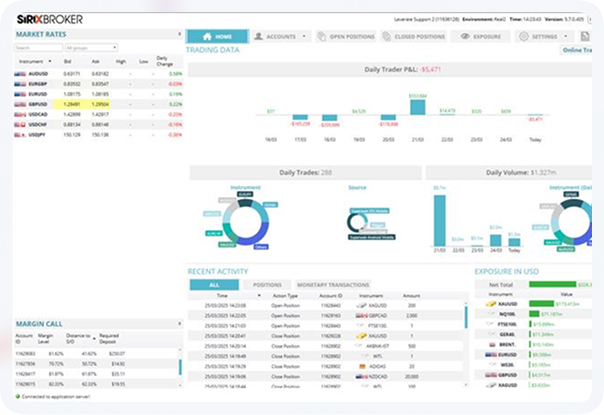The image size is (604, 415).
Task: Click the EURUSD flag icon in Exposure list
Action: tap(491, 355)
